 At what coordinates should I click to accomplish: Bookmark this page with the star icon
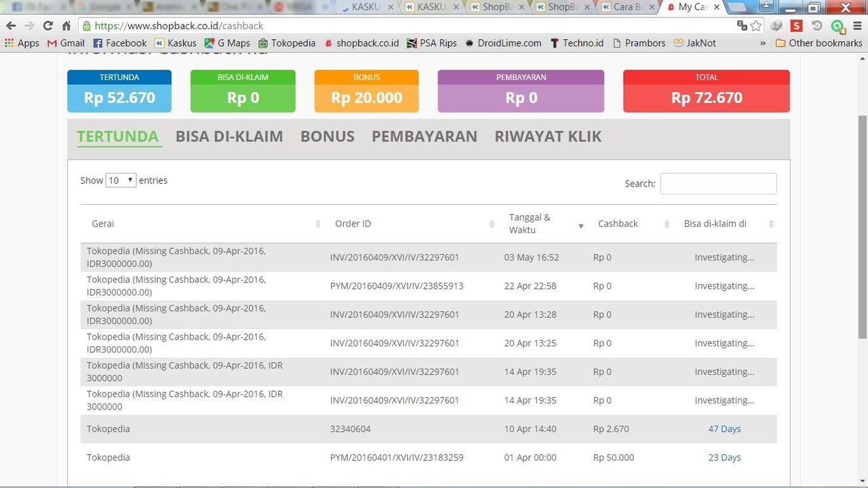coord(756,26)
